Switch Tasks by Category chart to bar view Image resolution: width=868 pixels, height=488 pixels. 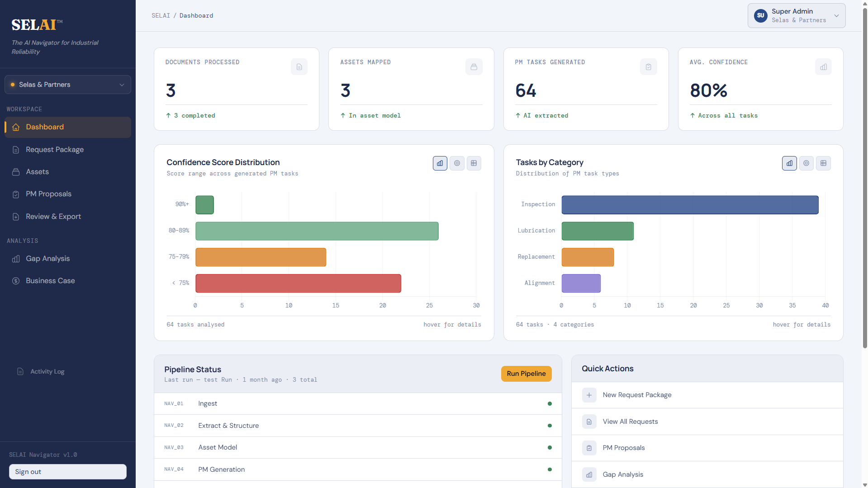coord(789,163)
